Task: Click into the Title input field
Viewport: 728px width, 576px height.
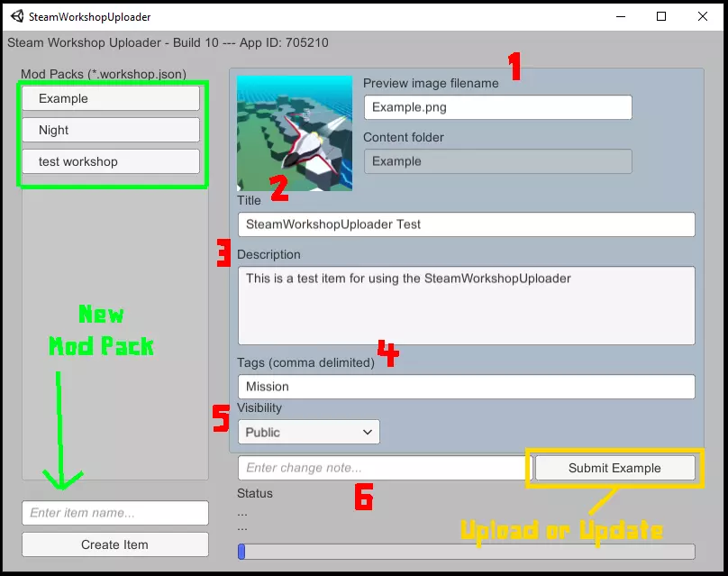Action: point(466,224)
